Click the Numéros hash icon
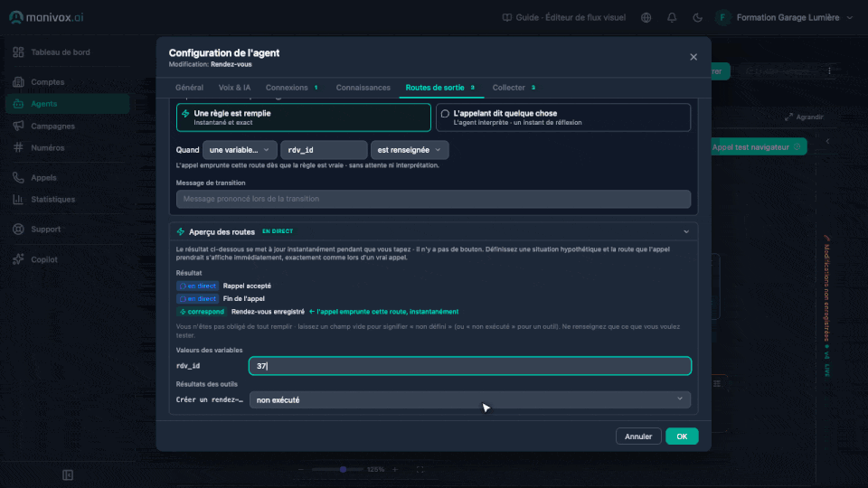This screenshot has height=488, width=868. click(x=18, y=147)
